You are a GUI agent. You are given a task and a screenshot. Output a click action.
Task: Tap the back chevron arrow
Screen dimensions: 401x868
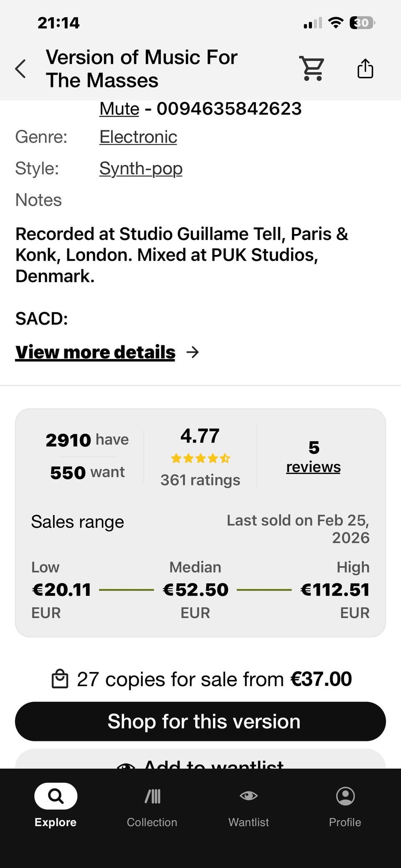point(21,69)
